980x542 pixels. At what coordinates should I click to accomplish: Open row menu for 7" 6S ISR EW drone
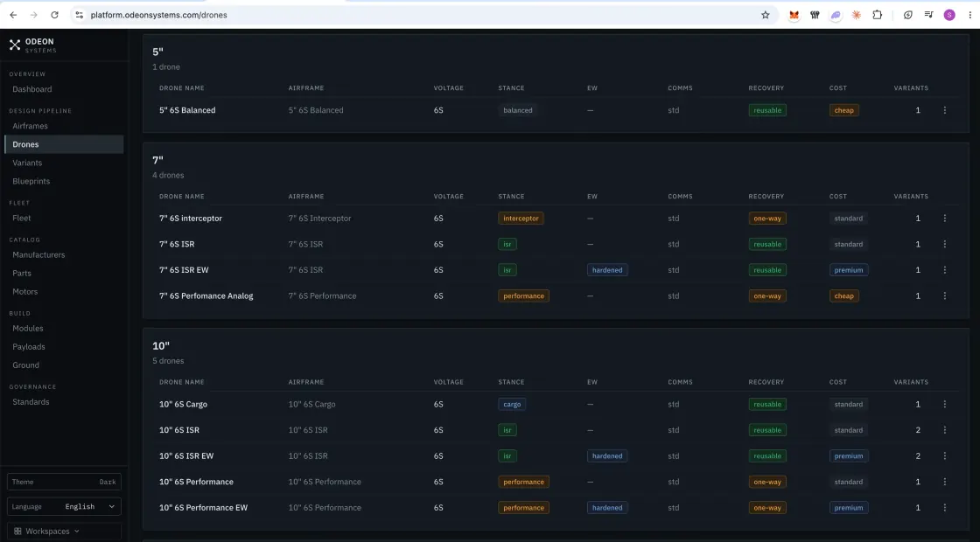(x=944, y=270)
